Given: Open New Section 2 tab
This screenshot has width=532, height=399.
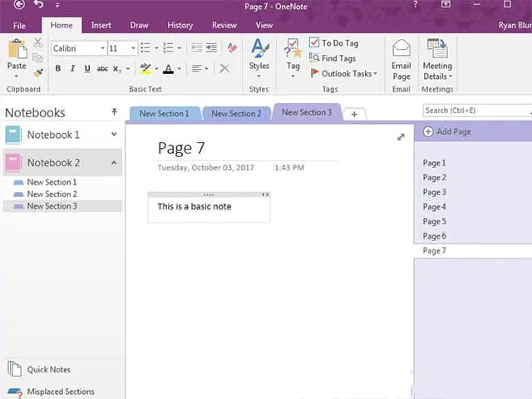Looking at the screenshot, I should (x=236, y=114).
